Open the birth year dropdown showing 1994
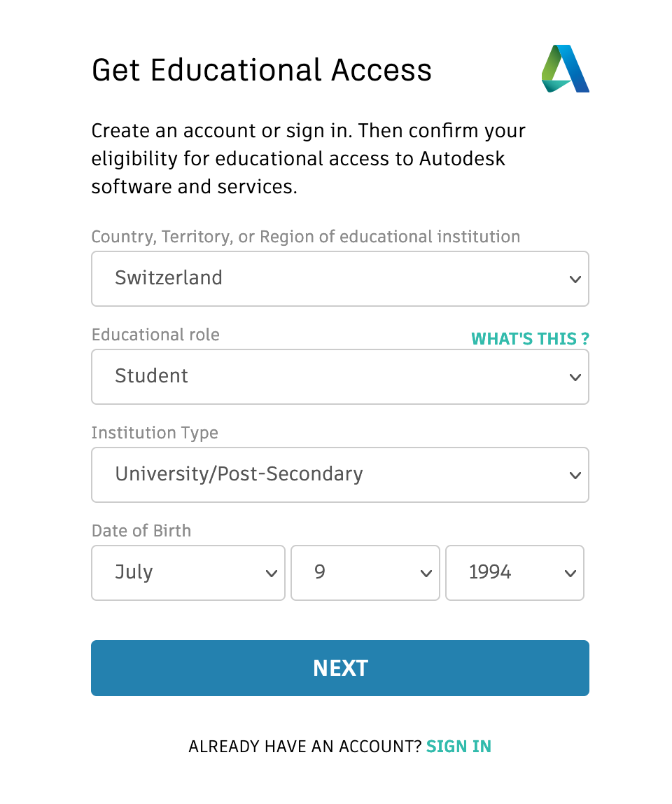Image resolution: width=672 pixels, height=804 pixels. pyautogui.click(x=514, y=573)
